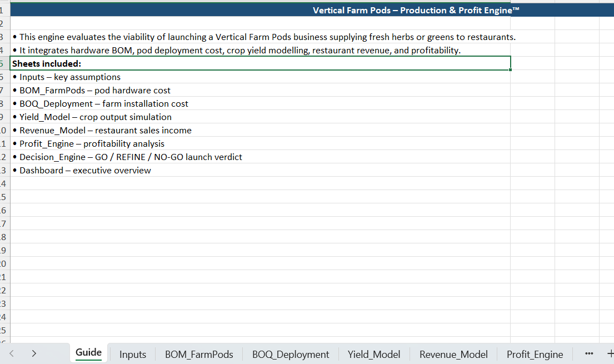
Task: Select cell starting 'This engine evaluates the viability'
Action: (x=261, y=37)
